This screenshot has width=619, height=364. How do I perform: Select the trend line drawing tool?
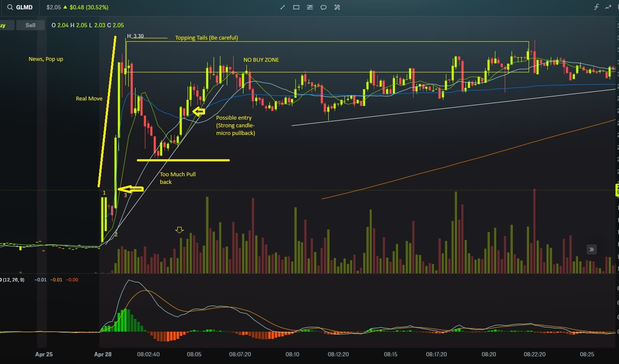pos(282,7)
